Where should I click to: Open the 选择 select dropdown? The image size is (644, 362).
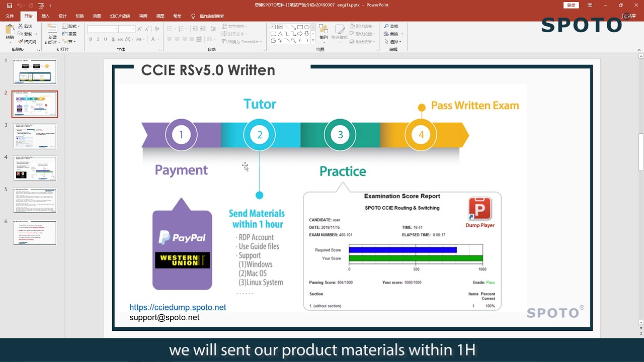tap(393, 41)
